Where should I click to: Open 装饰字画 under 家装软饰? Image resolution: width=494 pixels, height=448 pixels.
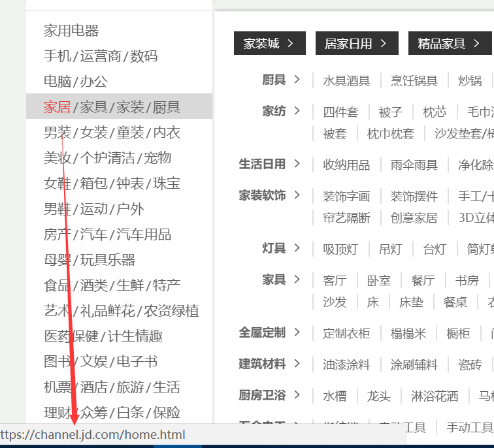346,196
